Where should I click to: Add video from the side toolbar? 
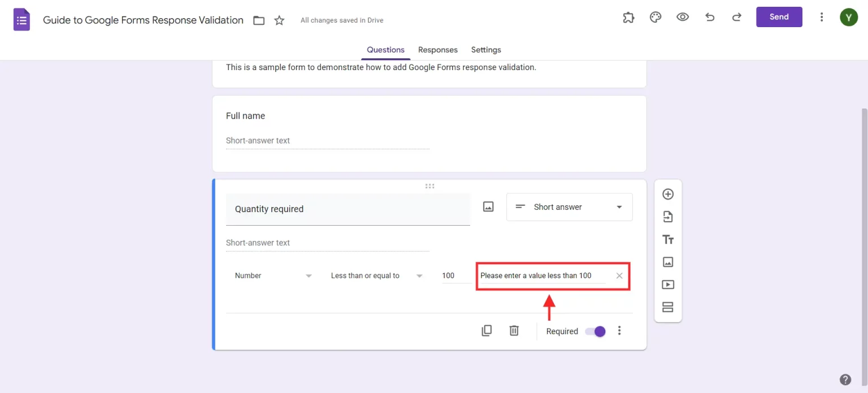coord(668,284)
